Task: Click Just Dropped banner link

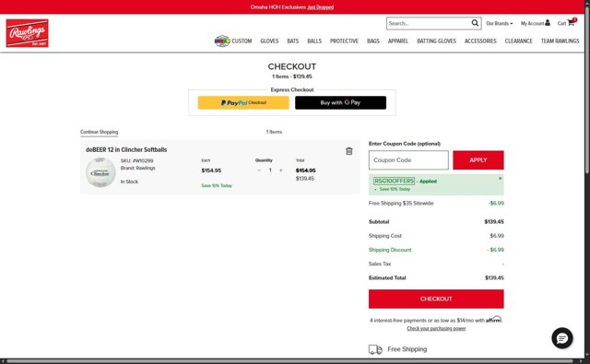Action: [320, 7]
